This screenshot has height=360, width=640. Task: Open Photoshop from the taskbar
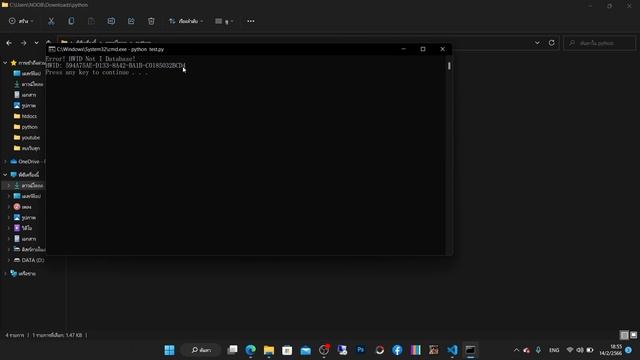tap(360, 350)
